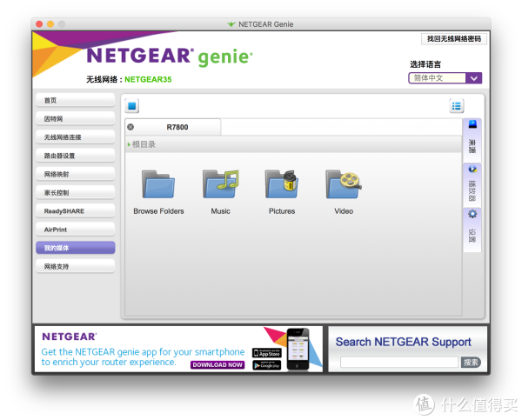This screenshot has width=522, height=420.
Task: Select the R7800 device tab
Action: pyautogui.click(x=173, y=127)
